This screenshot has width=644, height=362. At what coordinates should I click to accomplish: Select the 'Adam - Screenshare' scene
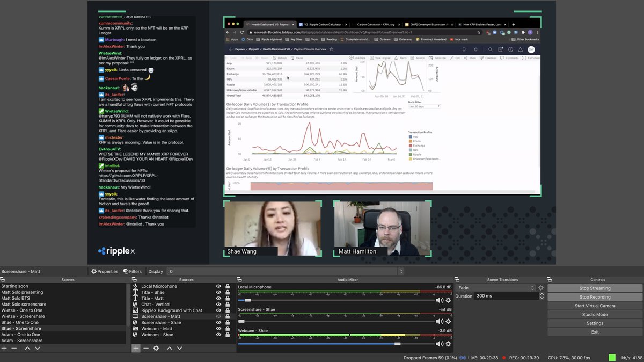[x=63, y=341]
